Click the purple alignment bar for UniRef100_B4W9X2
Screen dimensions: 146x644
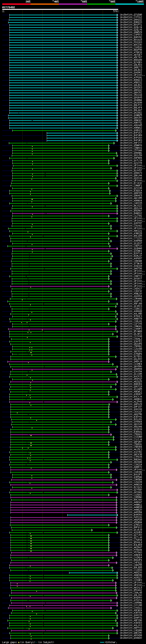(65, 213)
